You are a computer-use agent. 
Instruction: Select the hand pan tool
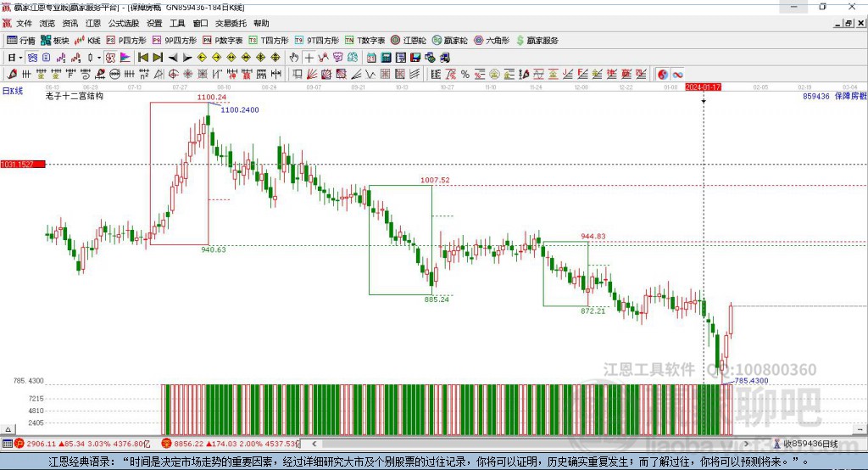tap(294, 58)
